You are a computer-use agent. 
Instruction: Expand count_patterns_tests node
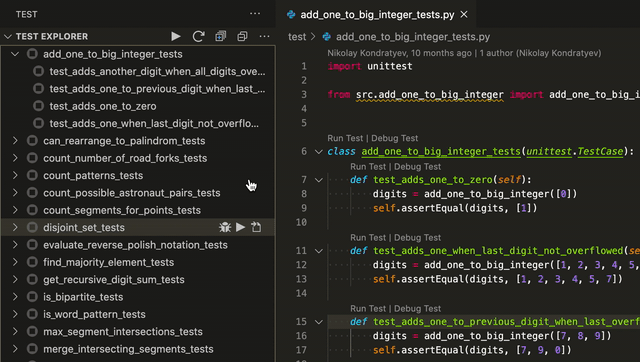15,175
